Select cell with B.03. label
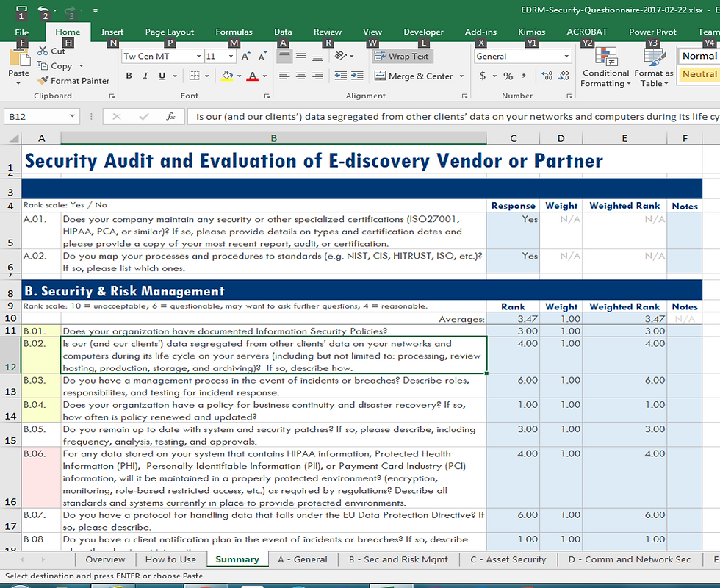 (x=41, y=386)
